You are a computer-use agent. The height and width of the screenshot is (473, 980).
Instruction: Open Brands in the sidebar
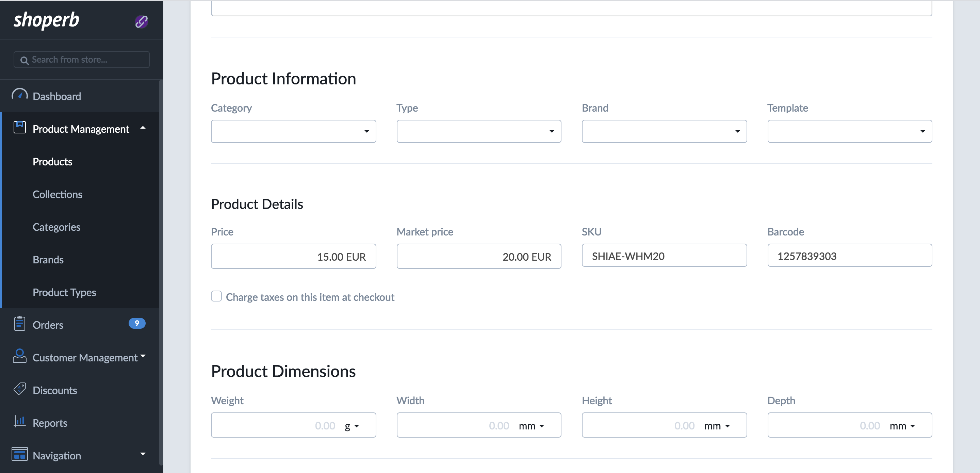(48, 260)
